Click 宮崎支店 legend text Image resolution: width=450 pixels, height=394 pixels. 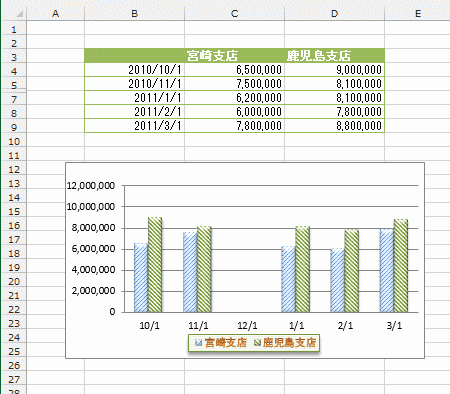click(x=226, y=342)
